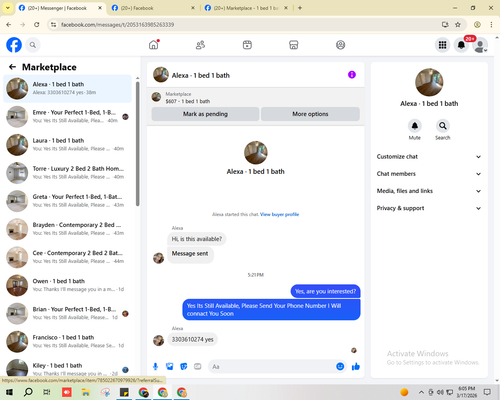Open Chrome tab search dropdown arrow
The height and width of the screenshot is (400, 500).
(x=8, y=8)
